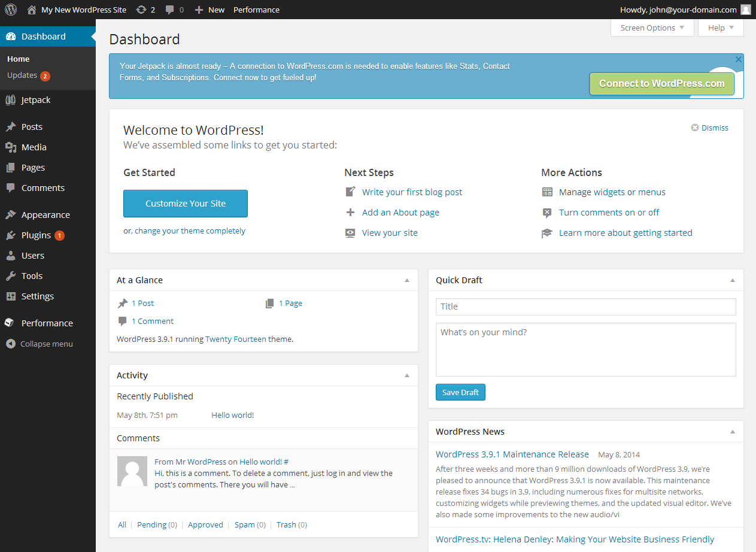Click the Posts pushpin icon in sidebar
Viewport: 756px width, 552px height.
click(x=11, y=127)
